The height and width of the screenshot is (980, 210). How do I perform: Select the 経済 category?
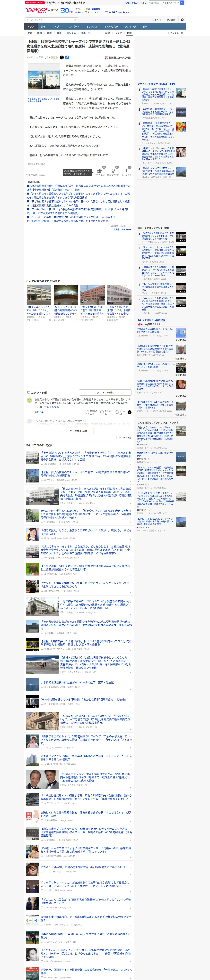tap(59, 33)
